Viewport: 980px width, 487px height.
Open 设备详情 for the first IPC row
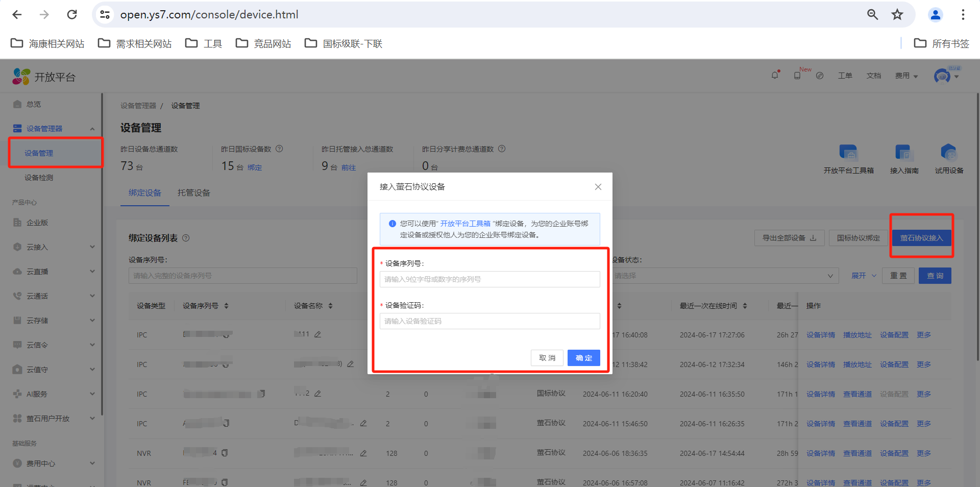[821, 335]
